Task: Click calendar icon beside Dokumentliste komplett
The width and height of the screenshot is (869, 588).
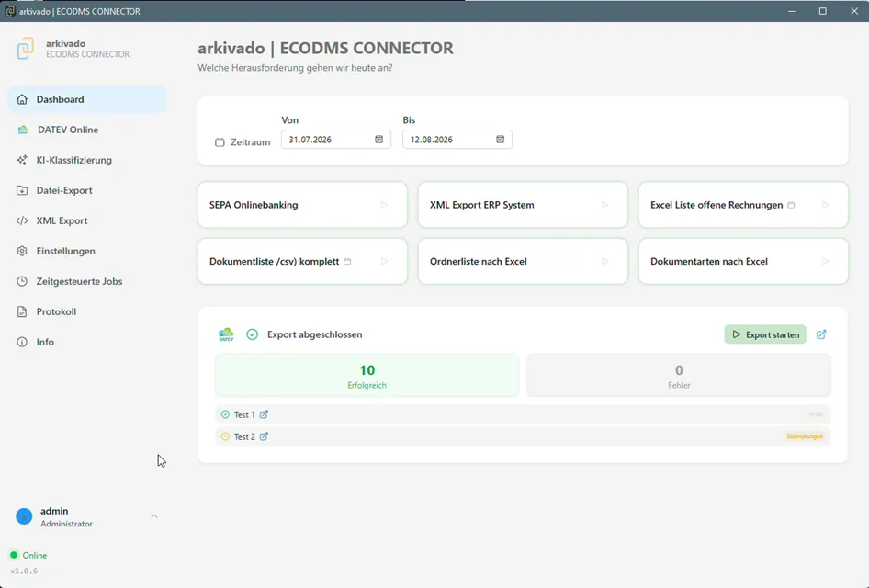Action: coord(347,262)
